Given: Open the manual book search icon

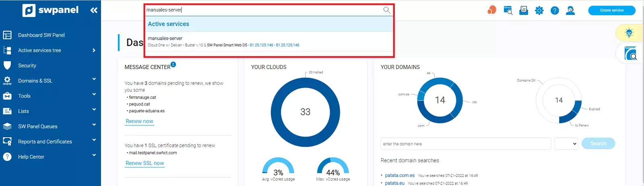Looking at the screenshot, I should pyautogui.click(x=630, y=53).
